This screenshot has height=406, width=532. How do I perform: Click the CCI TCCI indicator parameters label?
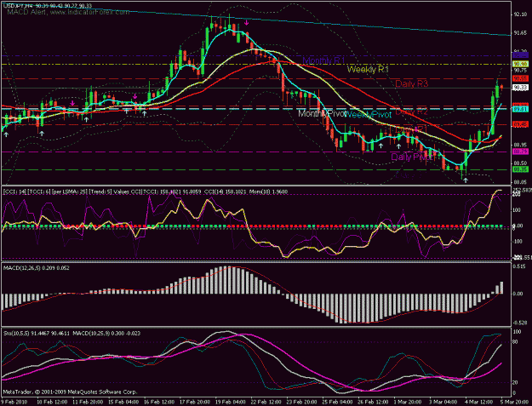tap(146, 192)
